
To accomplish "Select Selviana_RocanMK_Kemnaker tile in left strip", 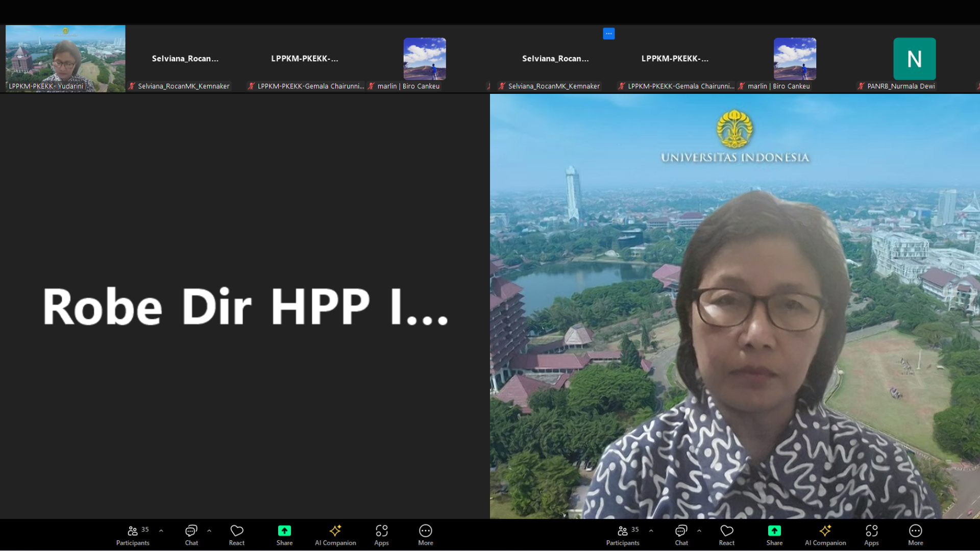I will [185, 58].
